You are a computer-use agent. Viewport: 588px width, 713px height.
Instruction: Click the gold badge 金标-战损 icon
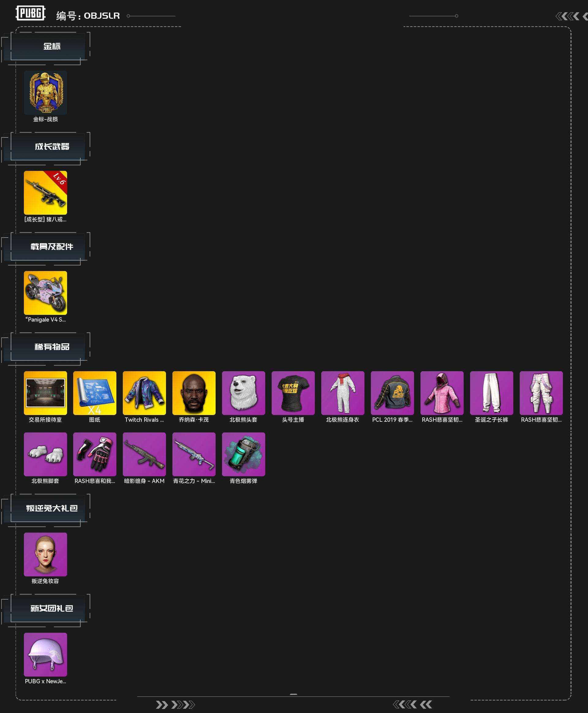pyautogui.click(x=45, y=92)
